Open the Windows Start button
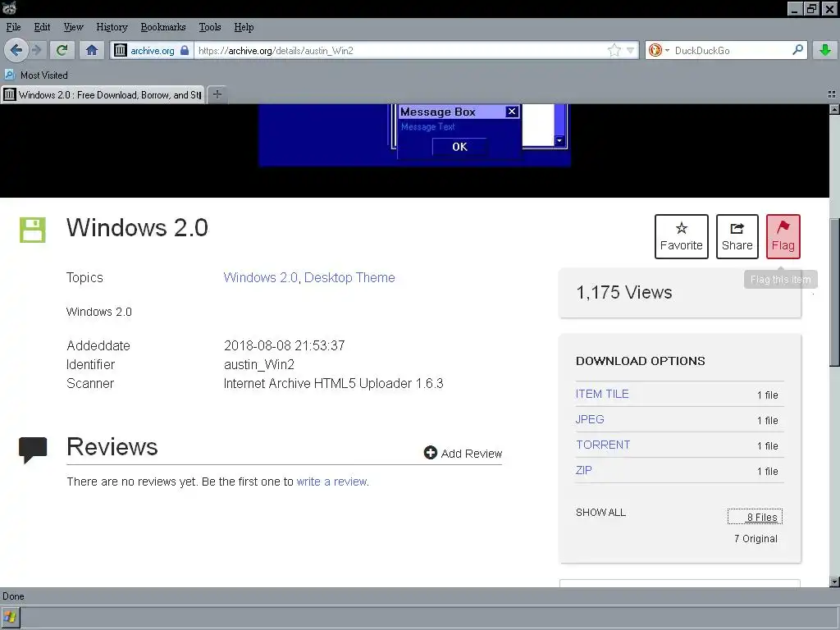840x630 pixels. click(x=10, y=617)
